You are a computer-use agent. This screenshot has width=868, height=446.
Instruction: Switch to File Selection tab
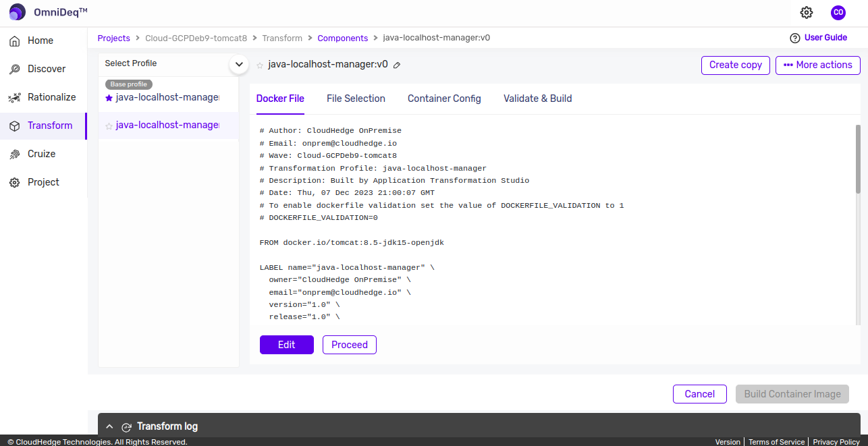click(356, 99)
